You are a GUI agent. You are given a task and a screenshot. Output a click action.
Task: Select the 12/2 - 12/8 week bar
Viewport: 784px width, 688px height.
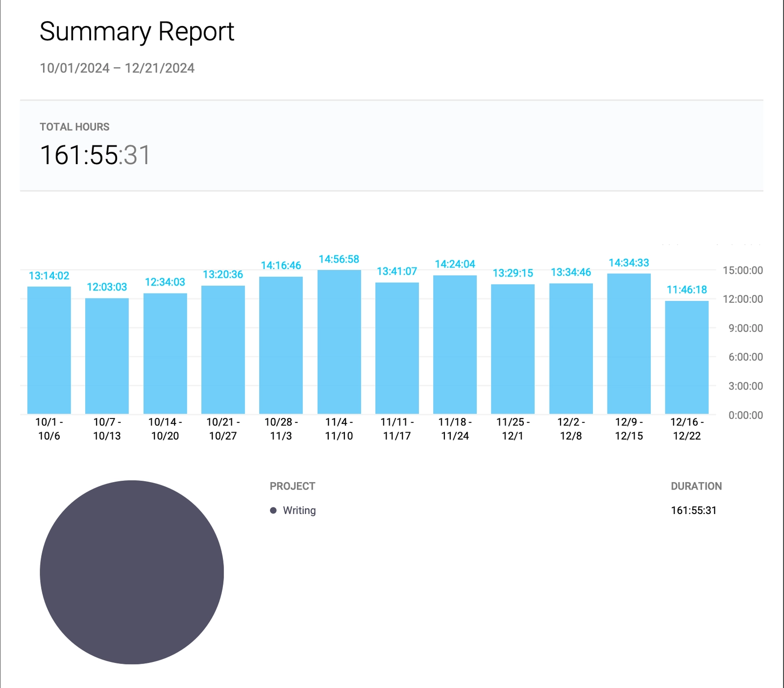point(571,348)
